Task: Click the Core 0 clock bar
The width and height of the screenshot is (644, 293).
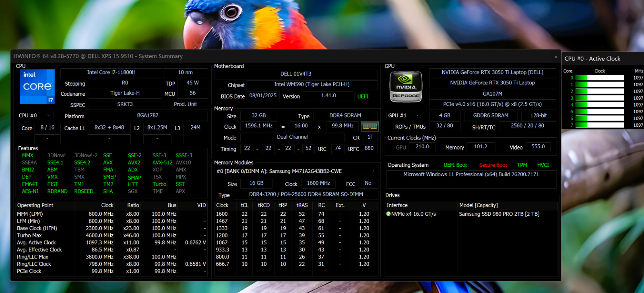Action: pyautogui.click(x=600, y=78)
